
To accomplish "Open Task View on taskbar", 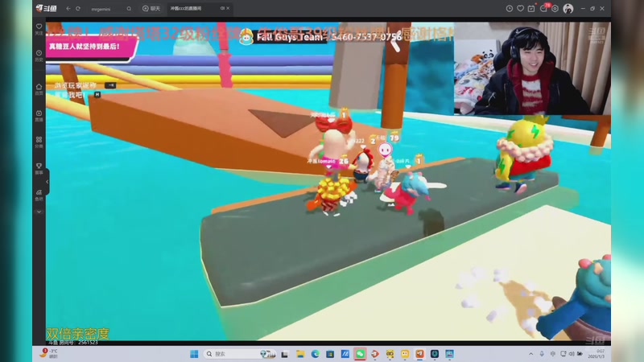I will pos(285,354).
